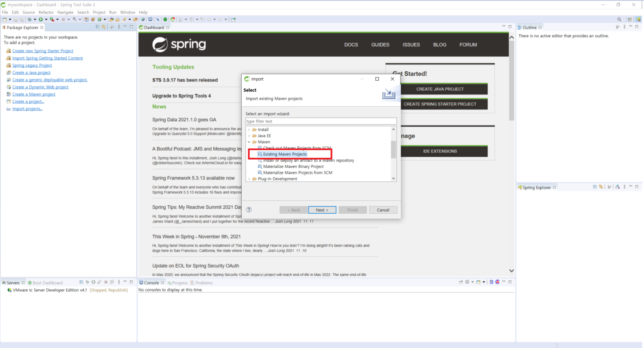Click the New Java Package toolbar icon
Screen dimensions: 644x348
93,19
